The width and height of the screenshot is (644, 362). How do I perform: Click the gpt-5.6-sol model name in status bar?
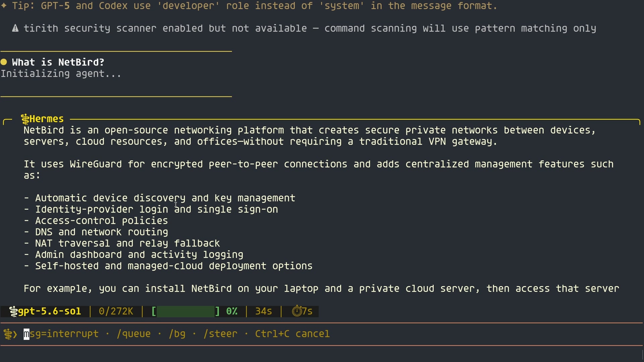[x=49, y=311]
